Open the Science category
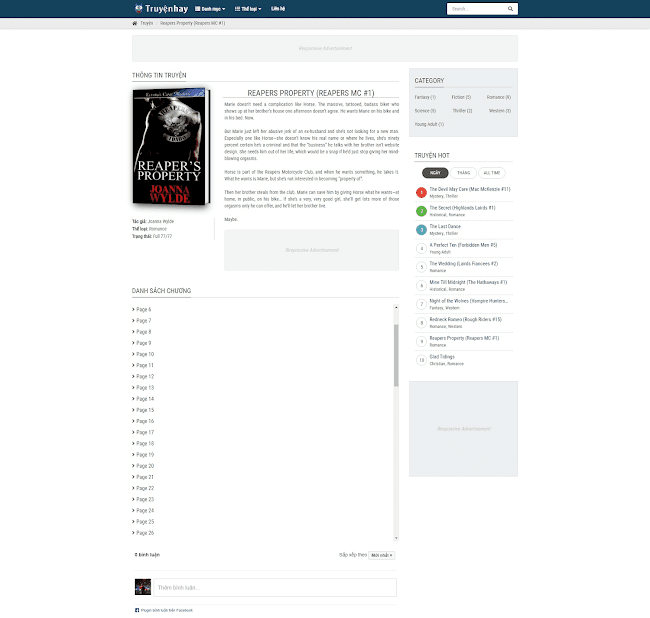The image size is (650, 618). point(425,111)
